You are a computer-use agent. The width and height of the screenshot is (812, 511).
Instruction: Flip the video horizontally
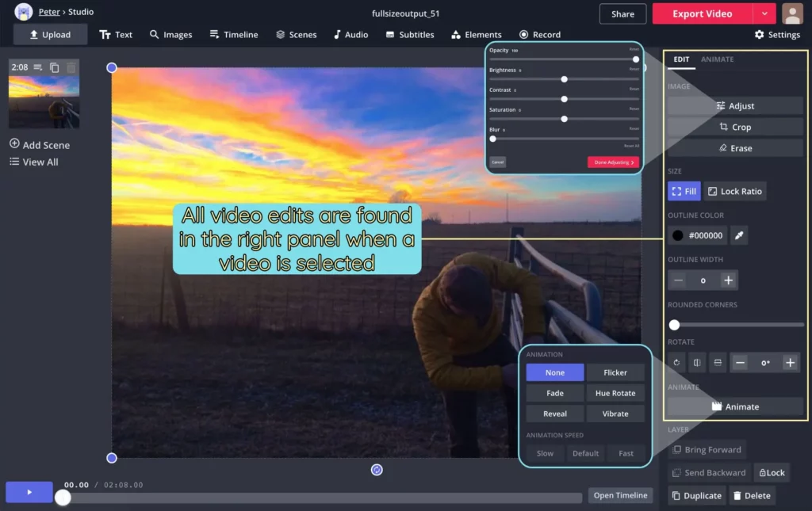pos(697,363)
